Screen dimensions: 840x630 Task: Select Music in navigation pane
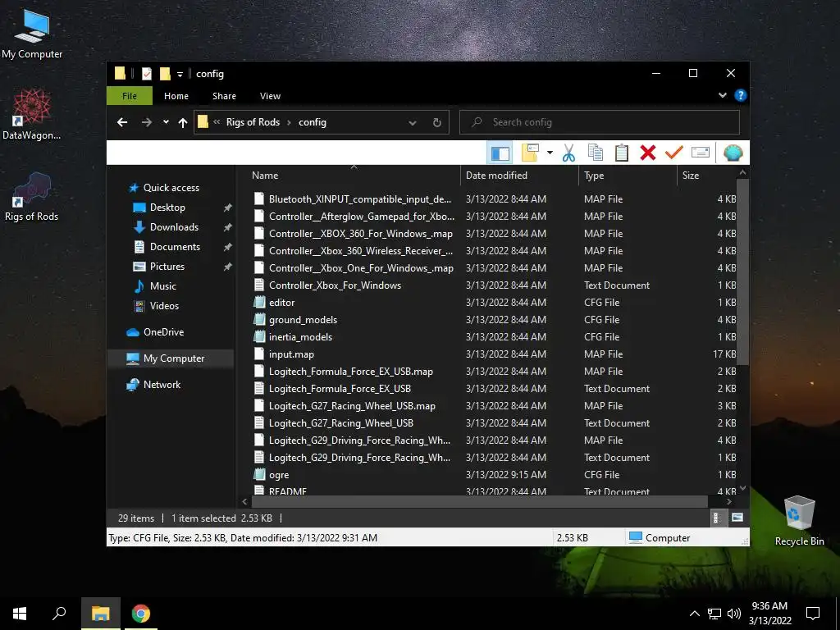click(163, 286)
